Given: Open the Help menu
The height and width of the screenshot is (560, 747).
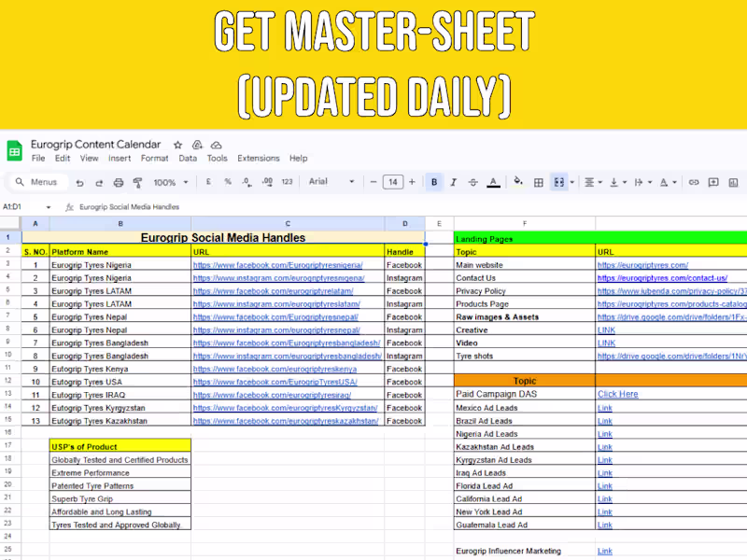Looking at the screenshot, I should pos(298,158).
